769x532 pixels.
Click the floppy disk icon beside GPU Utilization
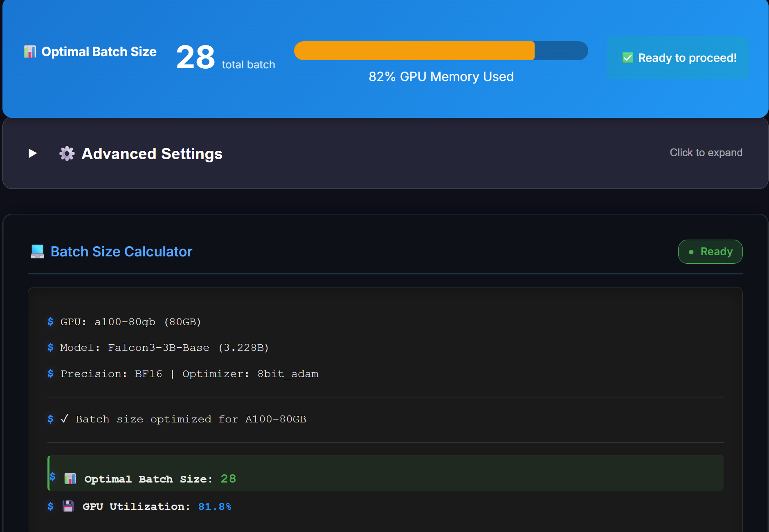tap(68, 506)
